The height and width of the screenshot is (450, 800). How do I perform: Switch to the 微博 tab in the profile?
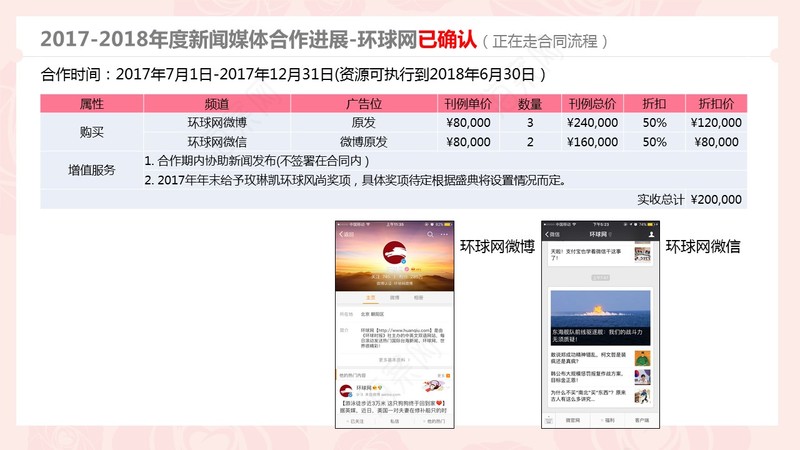coord(394,297)
